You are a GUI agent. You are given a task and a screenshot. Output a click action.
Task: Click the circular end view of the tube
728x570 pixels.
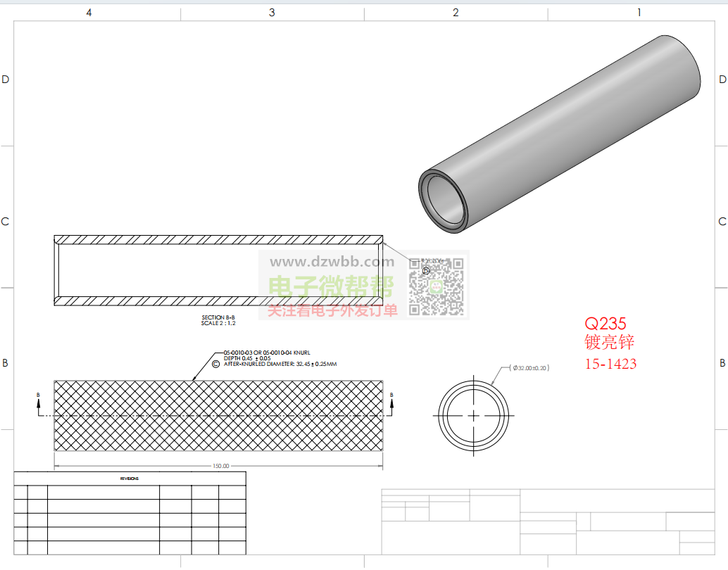click(473, 415)
